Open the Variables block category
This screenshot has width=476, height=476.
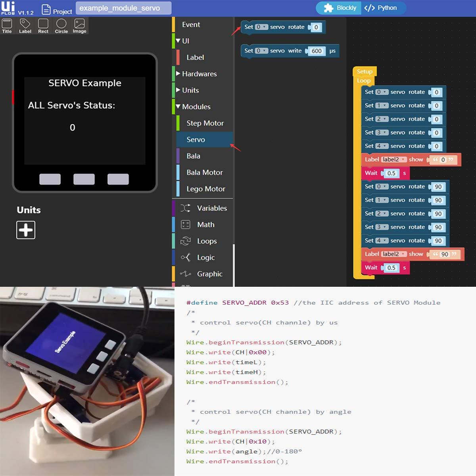pyautogui.click(x=211, y=208)
